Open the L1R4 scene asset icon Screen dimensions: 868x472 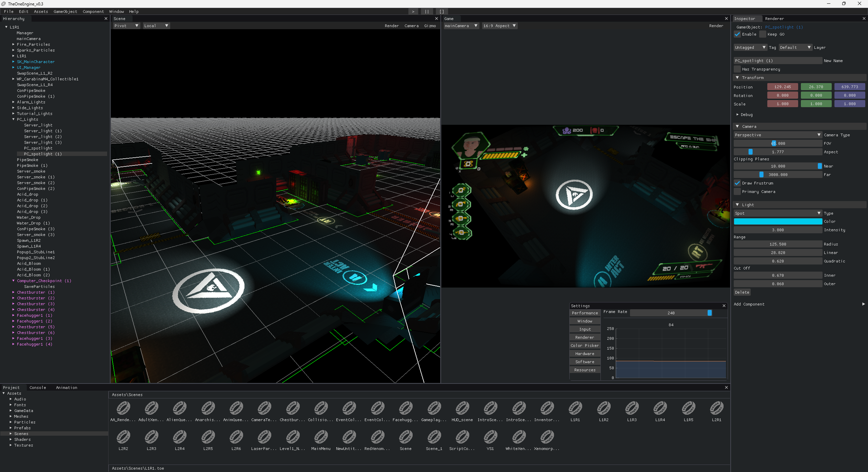660,408
